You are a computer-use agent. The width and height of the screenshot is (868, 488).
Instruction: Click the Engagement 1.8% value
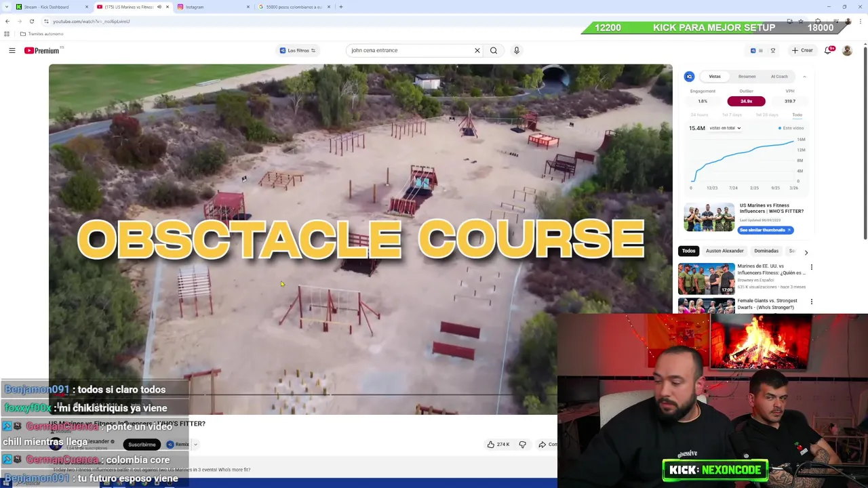pyautogui.click(x=703, y=101)
